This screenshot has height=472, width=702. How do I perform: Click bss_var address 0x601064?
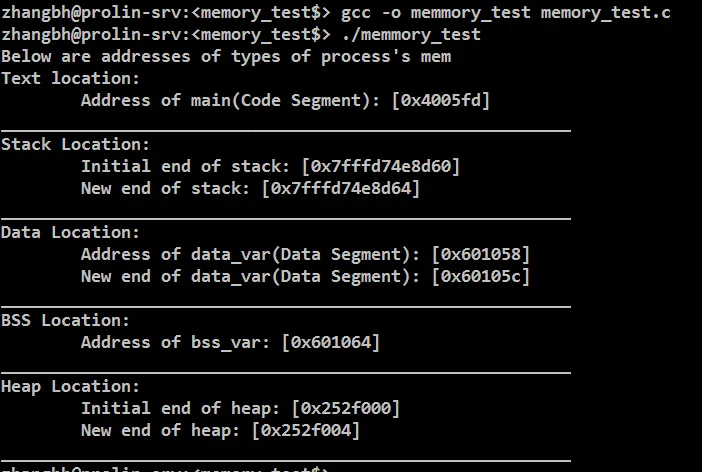coord(330,342)
